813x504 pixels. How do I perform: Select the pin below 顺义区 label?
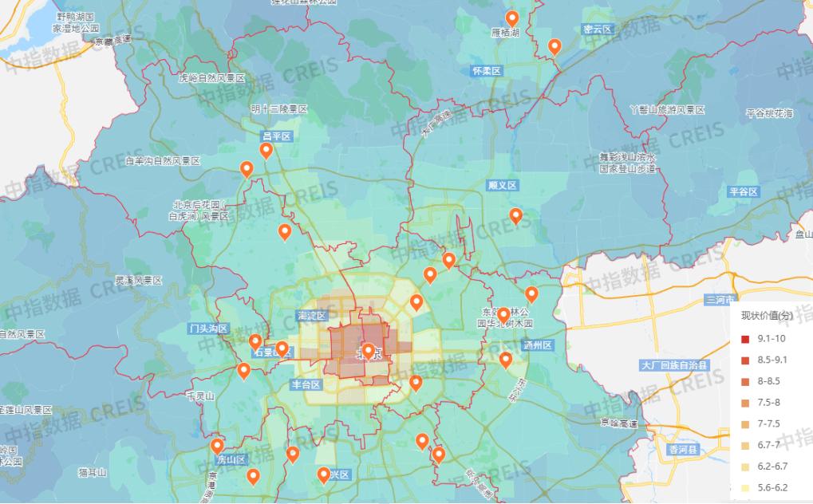click(515, 215)
